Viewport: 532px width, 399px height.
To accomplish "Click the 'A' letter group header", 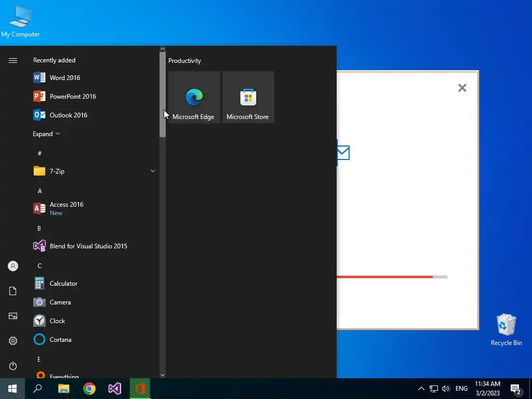I will click(39, 191).
